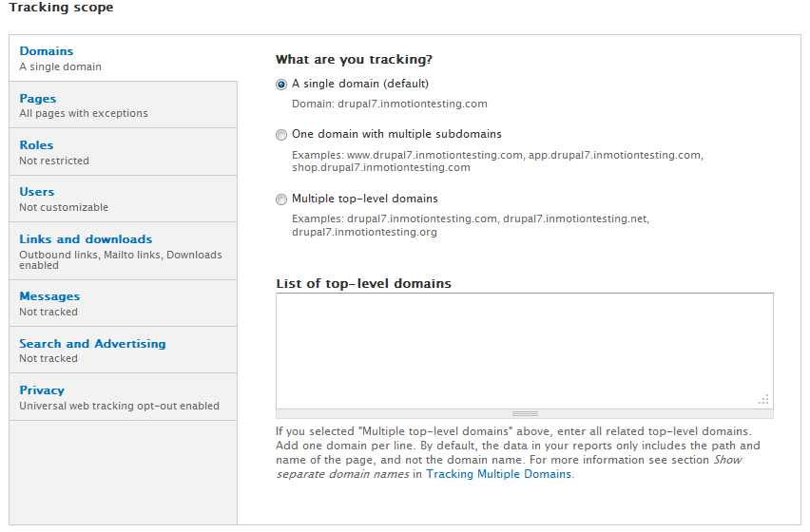The width and height of the screenshot is (810, 532).
Task: Click the textarea bottom grippie resize bar
Action: [525, 413]
